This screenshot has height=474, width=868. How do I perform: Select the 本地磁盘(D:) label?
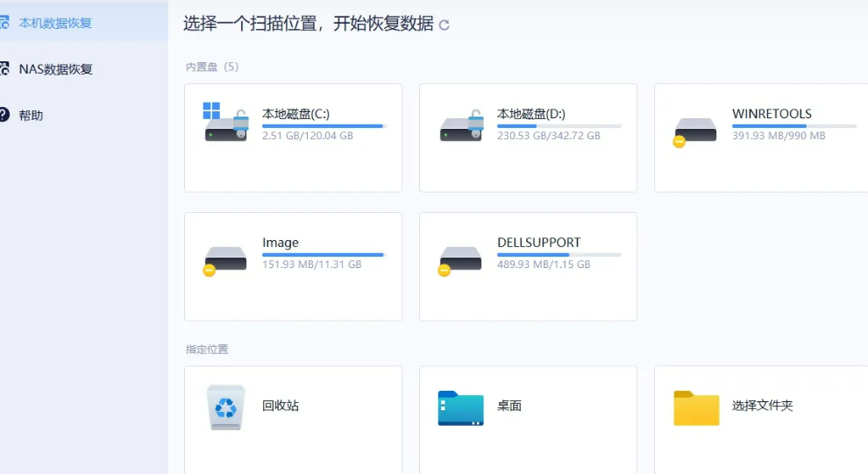(531, 114)
